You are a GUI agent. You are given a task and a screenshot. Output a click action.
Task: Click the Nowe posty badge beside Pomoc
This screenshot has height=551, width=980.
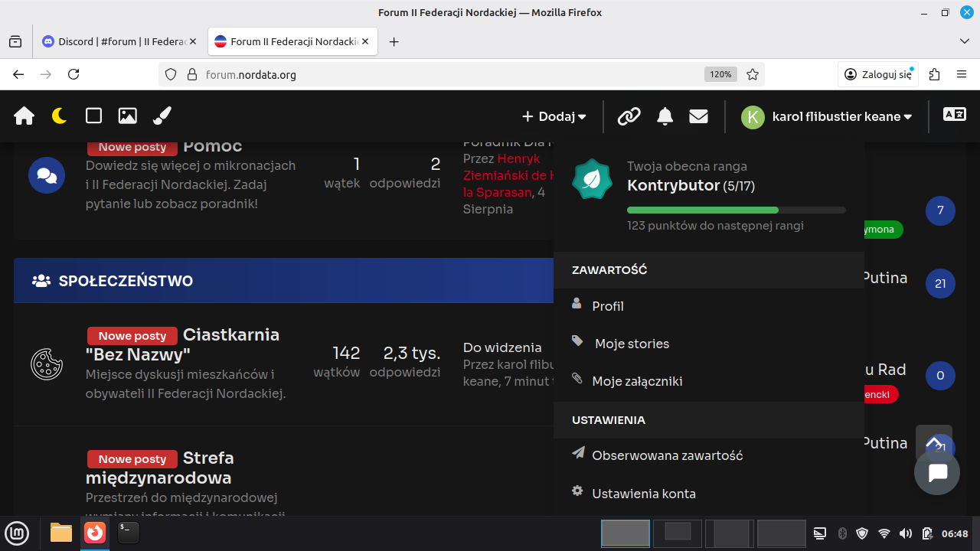pos(132,147)
